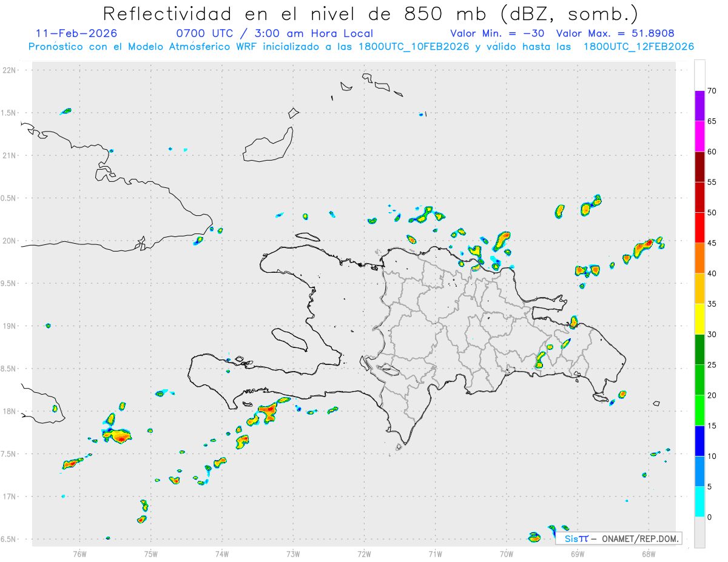728x562 pixels.
Task: Select the 'Valor Min. = -30' readout
Action: coord(497,33)
